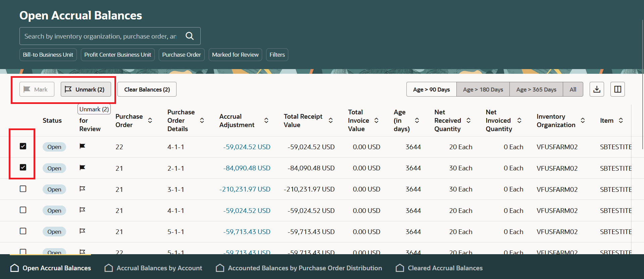Click the home icon for Accrual Balances by Account
The image size is (644, 279).
click(109, 268)
